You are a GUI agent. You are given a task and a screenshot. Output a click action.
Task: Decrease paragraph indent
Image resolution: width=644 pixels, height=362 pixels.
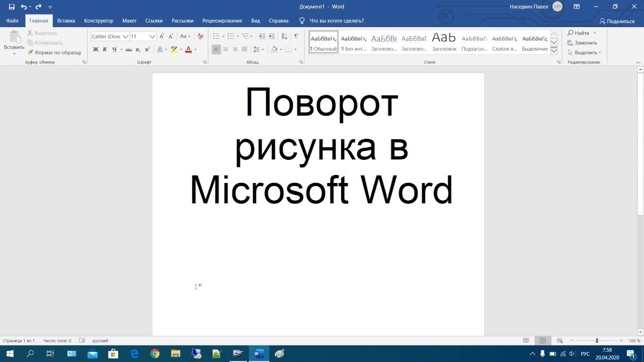point(262,36)
